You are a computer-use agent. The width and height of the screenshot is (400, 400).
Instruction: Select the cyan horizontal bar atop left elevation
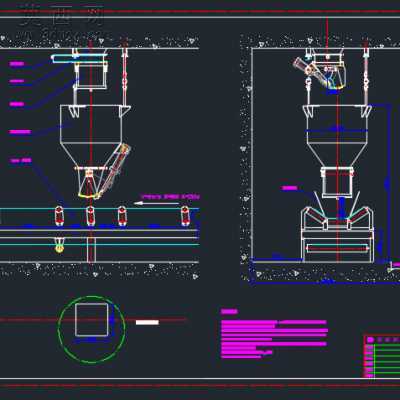(79, 59)
